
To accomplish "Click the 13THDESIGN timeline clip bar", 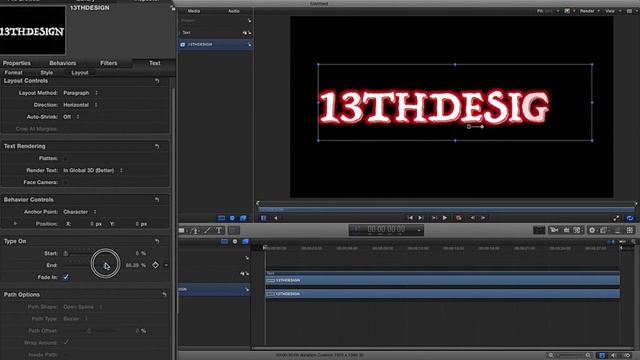I will (442, 293).
